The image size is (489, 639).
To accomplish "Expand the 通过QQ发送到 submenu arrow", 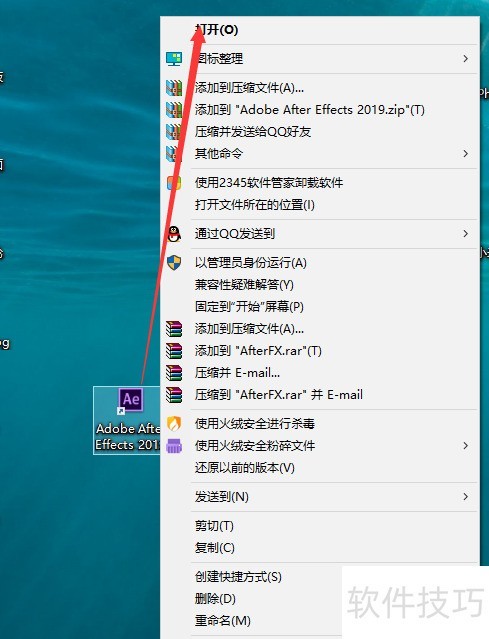I will [x=465, y=234].
